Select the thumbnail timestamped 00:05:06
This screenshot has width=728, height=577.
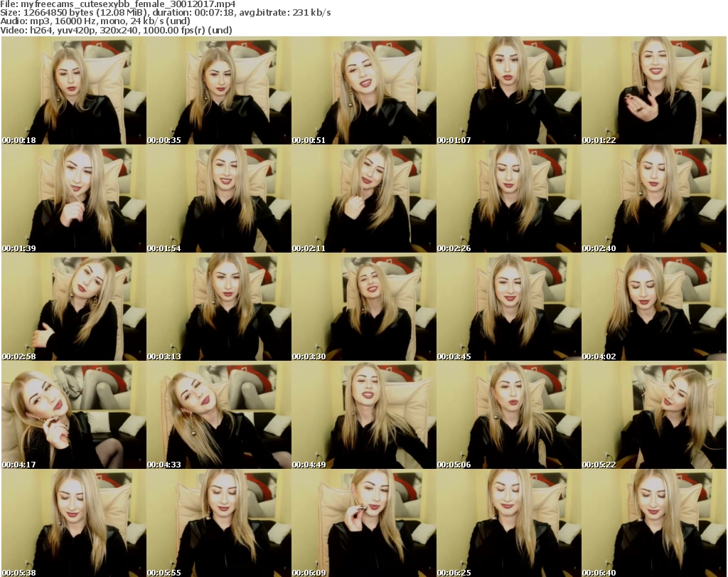(508, 415)
